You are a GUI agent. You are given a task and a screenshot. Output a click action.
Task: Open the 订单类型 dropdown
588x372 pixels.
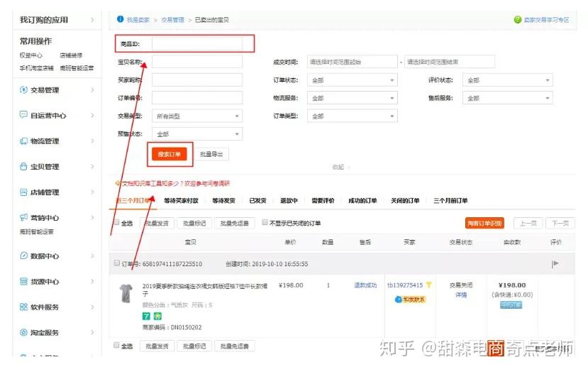tap(352, 116)
